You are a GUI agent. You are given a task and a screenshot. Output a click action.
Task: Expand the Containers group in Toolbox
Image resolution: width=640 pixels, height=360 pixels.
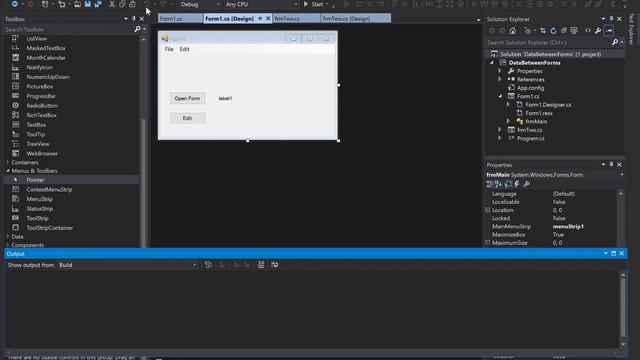8,162
